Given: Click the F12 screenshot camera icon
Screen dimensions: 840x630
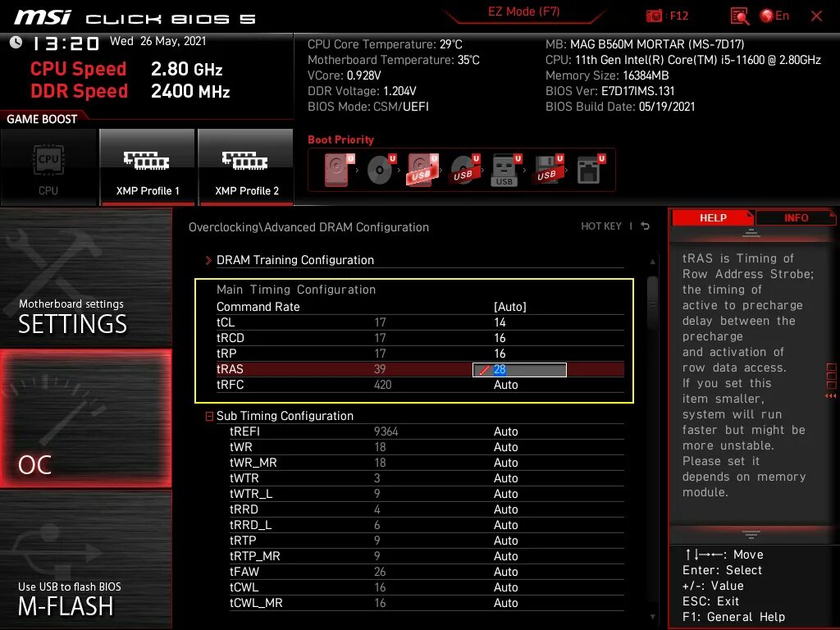Looking at the screenshot, I should pos(654,16).
